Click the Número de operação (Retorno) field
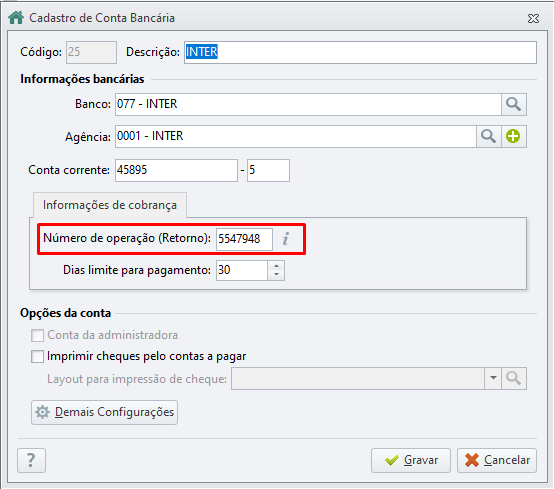The image size is (554, 489). (x=244, y=239)
